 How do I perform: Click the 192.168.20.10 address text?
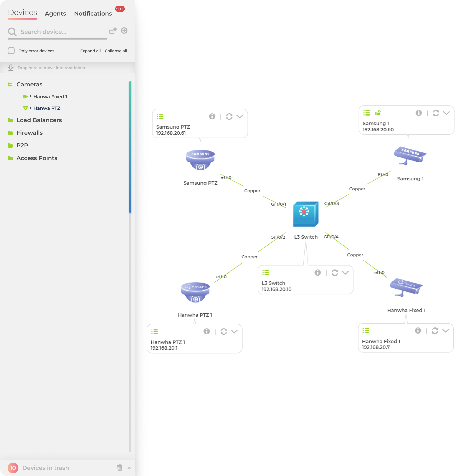click(x=276, y=289)
